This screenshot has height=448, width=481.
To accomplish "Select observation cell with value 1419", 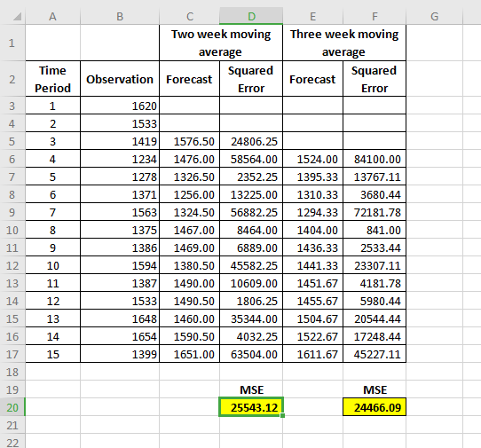I will coord(120,141).
